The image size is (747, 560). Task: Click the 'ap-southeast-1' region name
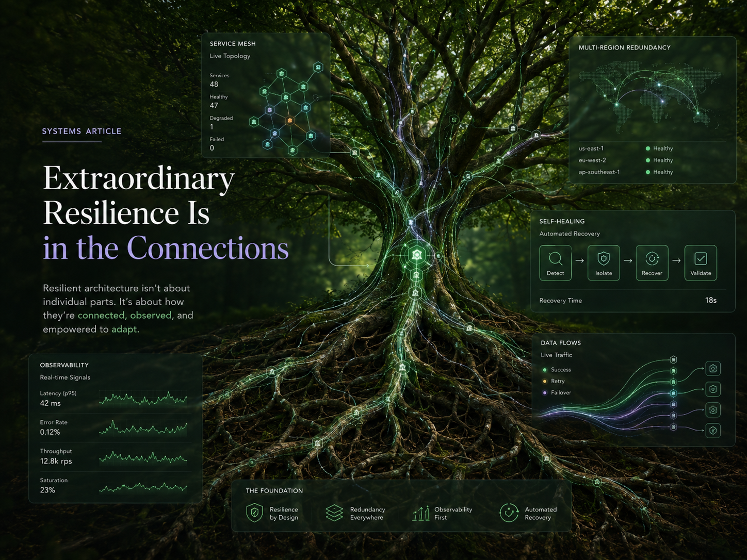click(x=599, y=172)
